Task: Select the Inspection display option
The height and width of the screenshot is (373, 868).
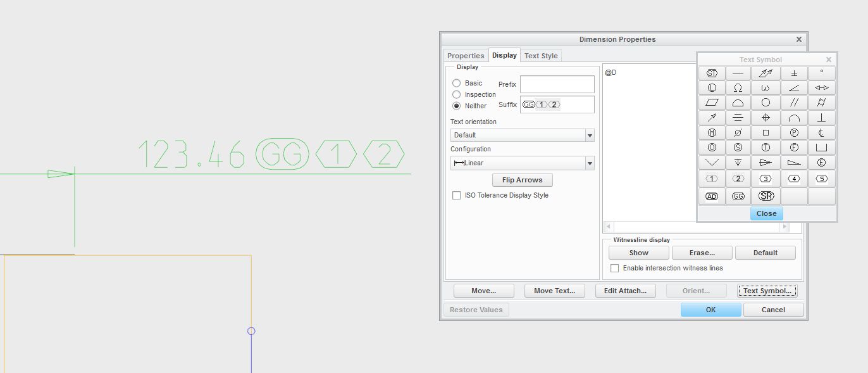Action: pos(456,94)
